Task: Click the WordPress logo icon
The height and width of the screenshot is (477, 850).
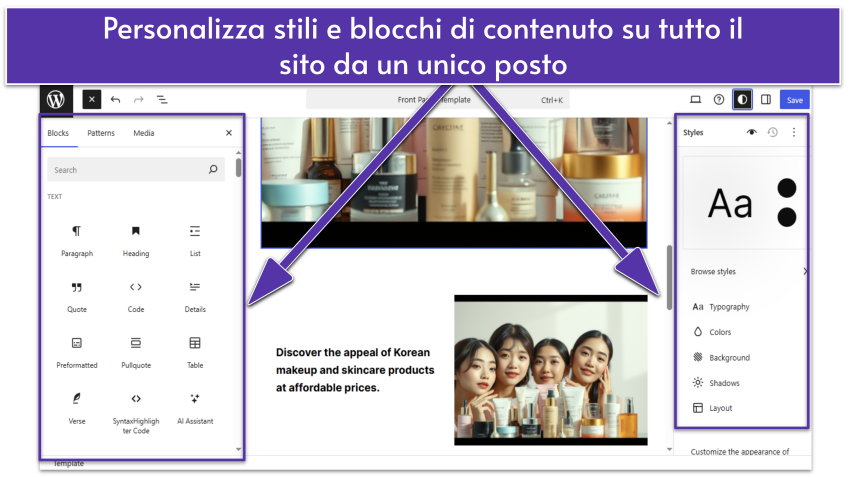Action: tap(56, 99)
